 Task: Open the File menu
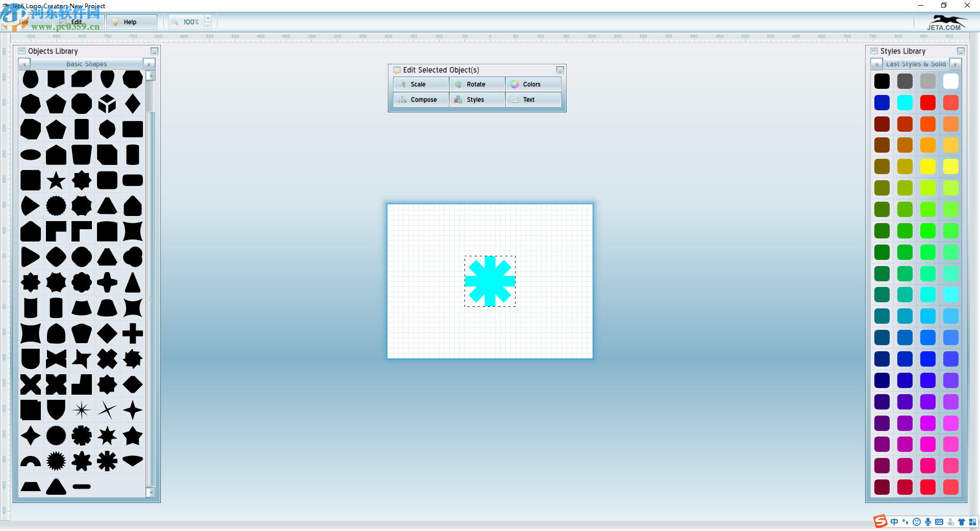(24, 22)
